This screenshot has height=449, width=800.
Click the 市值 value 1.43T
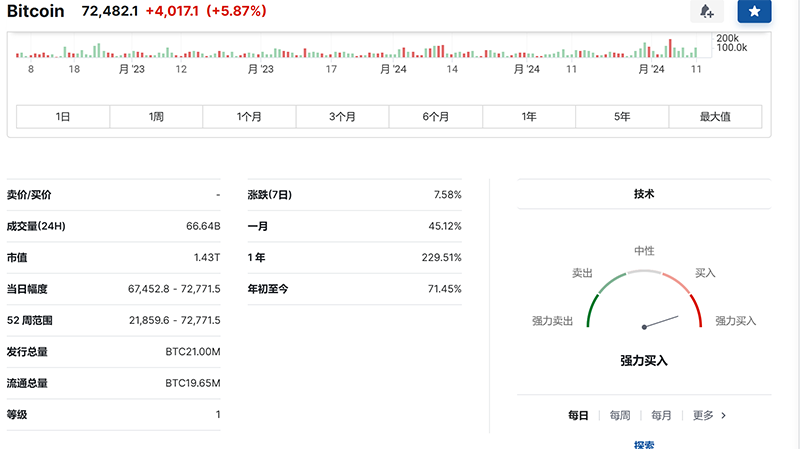tap(207, 258)
